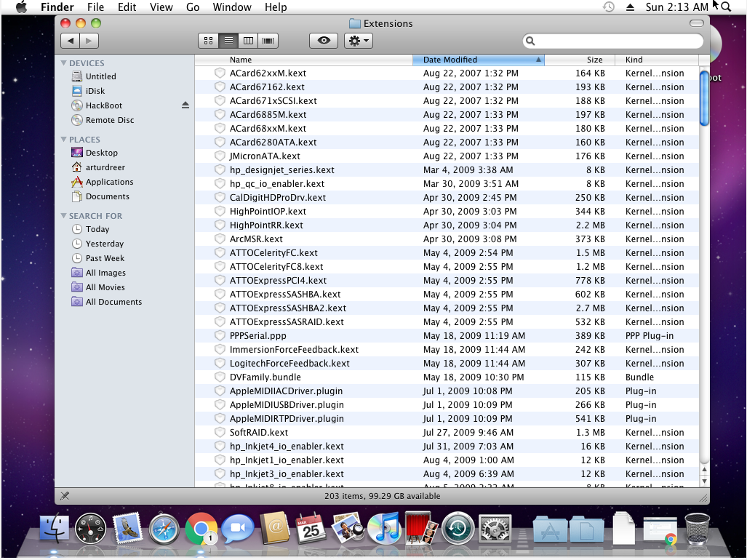Collapse the SEARCH FOR sidebar section

tap(64, 216)
